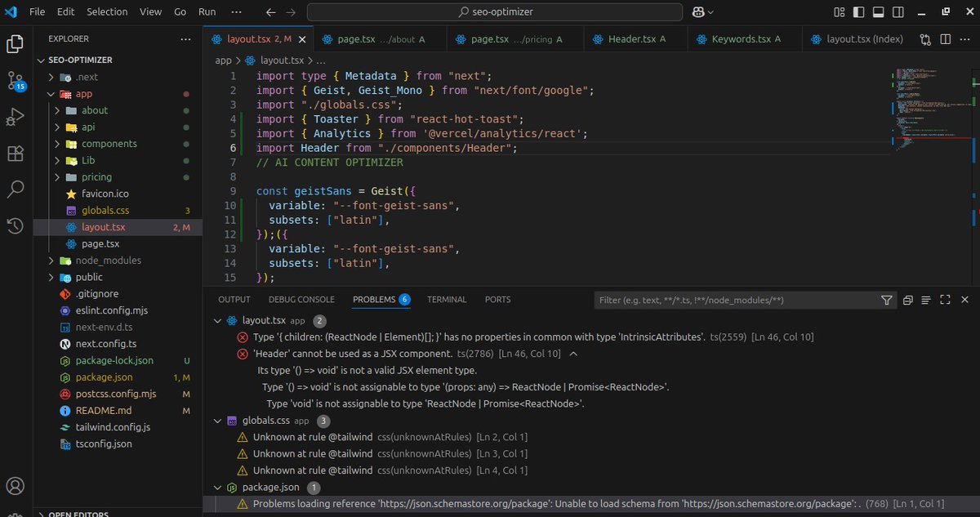The width and height of the screenshot is (980, 517).
Task: Open the Extensions view
Action: tap(15, 154)
